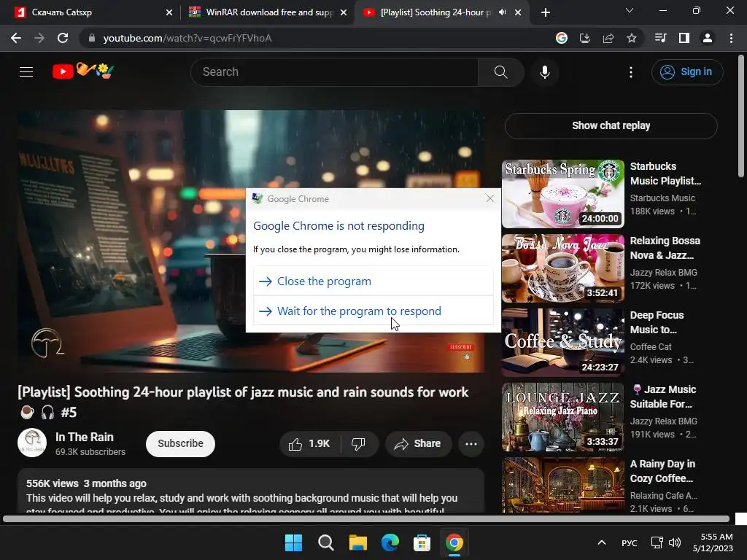The height and width of the screenshot is (560, 747).
Task: Open the Chrome profile avatar menu
Action: coord(708,38)
